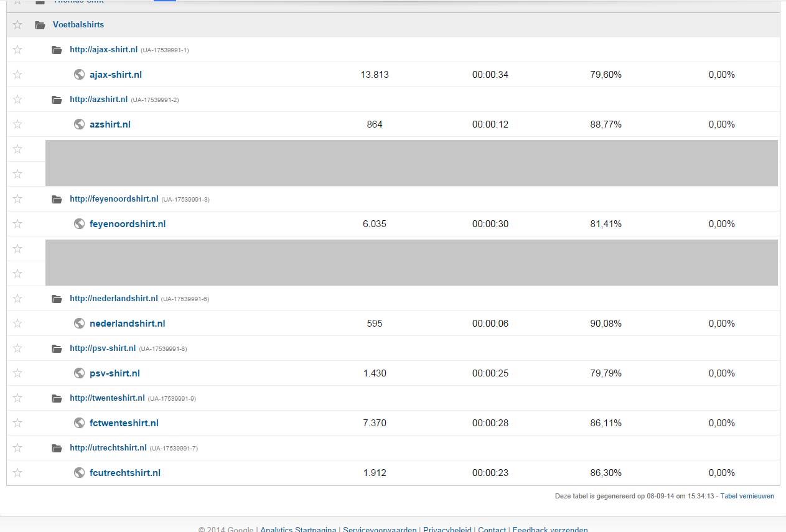Open the Privacybeleid footer link

click(x=447, y=530)
